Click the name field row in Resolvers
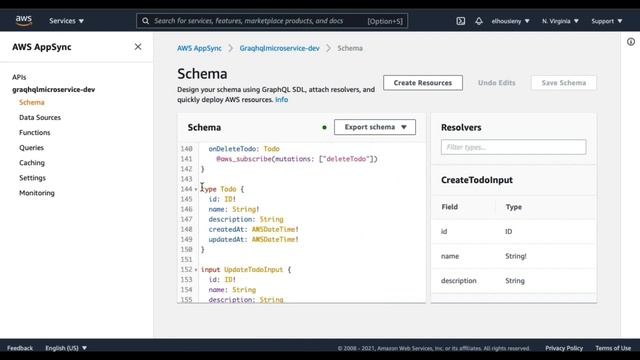Screen dimensions: 640x360 (513, 256)
